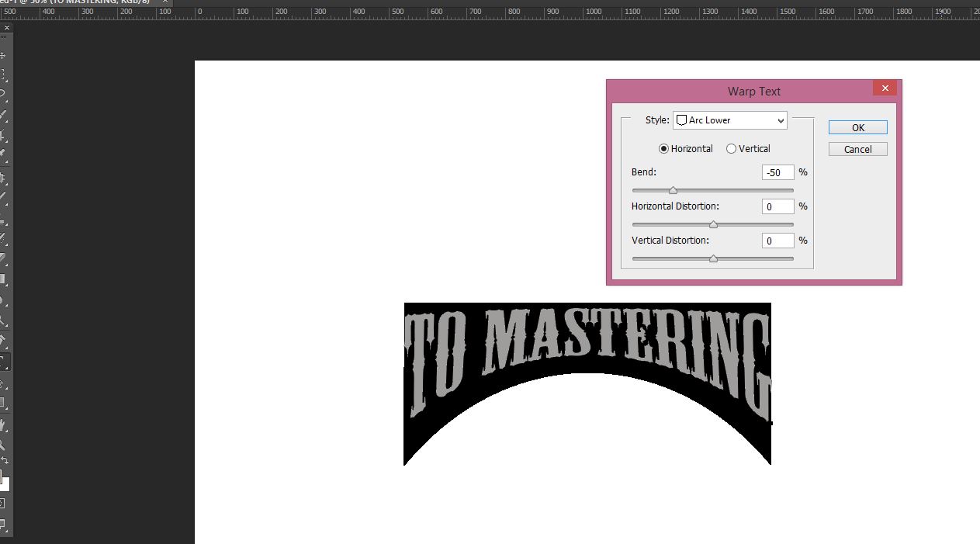Click the TO MASTERING document tab
The height and width of the screenshot is (544, 980).
[x=78, y=2]
